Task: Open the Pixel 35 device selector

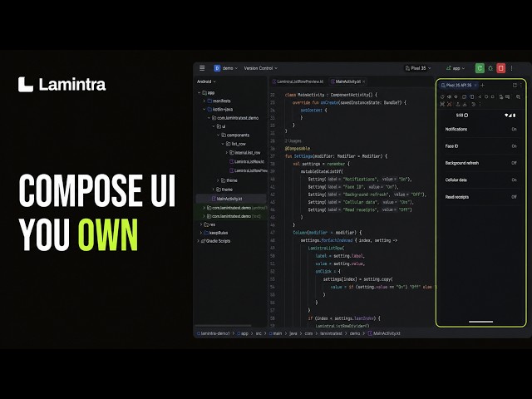Action: (x=417, y=68)
